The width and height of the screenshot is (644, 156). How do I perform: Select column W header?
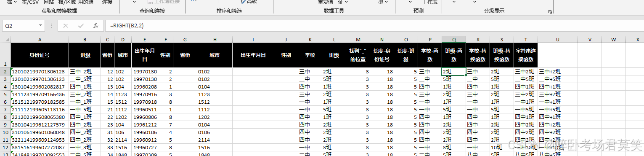click(x=614, y=39)
